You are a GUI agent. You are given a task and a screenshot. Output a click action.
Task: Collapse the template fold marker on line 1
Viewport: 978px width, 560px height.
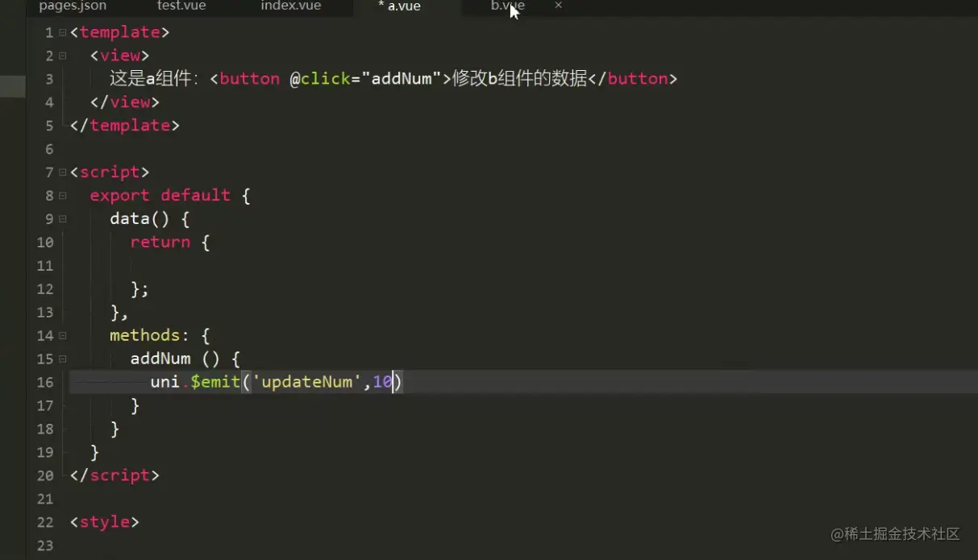pyautogui.click(x=63, y=33)
